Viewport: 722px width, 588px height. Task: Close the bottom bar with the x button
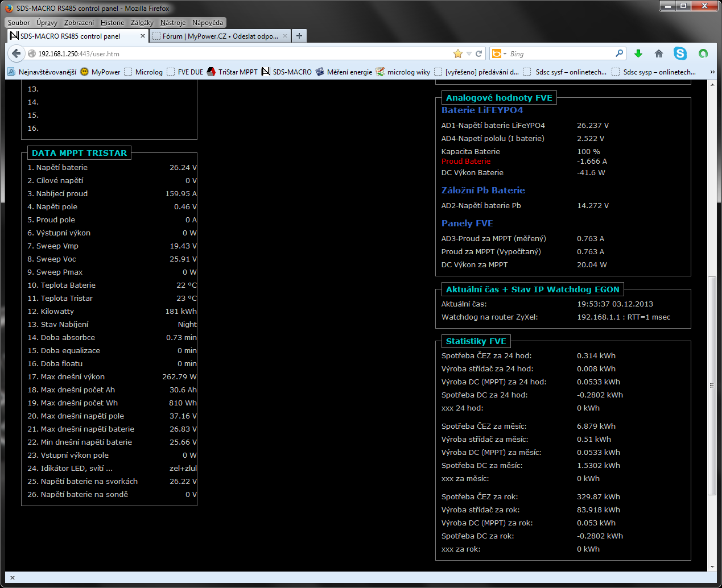[13, 578]
